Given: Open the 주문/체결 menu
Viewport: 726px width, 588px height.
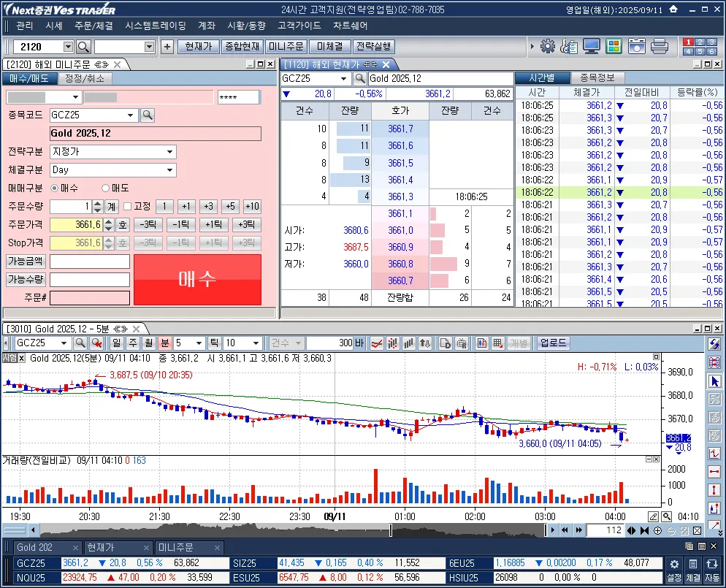Looking at the screenshot, I should click(94, 26).
